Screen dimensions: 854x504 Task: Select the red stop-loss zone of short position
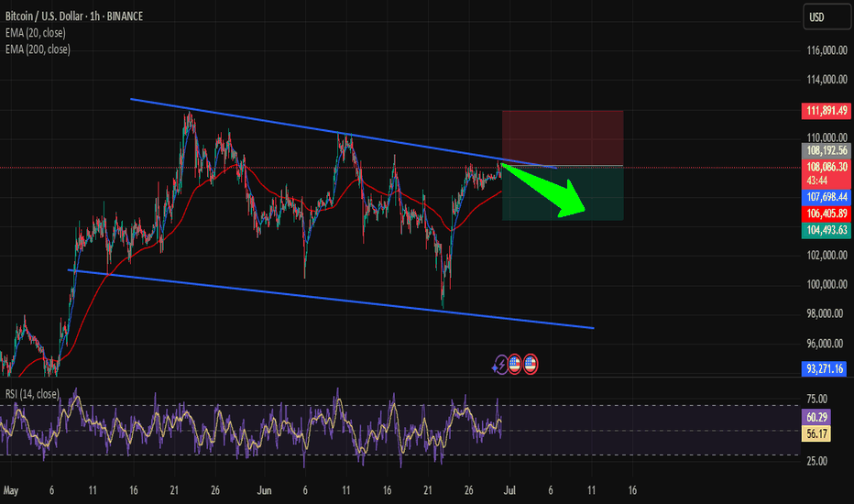563,137
